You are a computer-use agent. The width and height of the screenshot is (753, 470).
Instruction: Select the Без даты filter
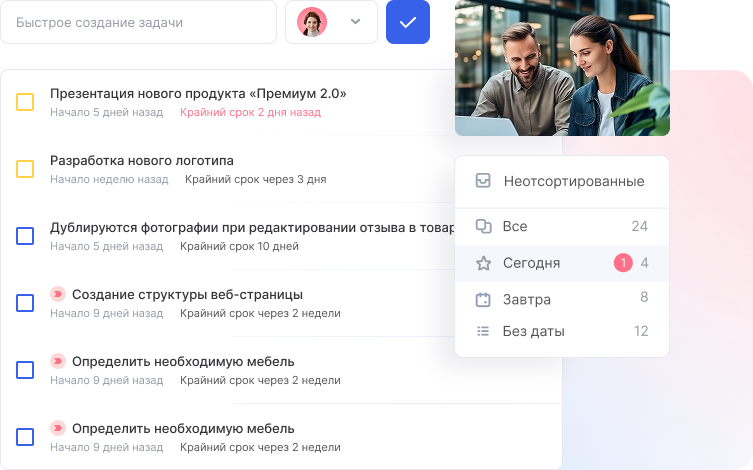click(562, 331)
